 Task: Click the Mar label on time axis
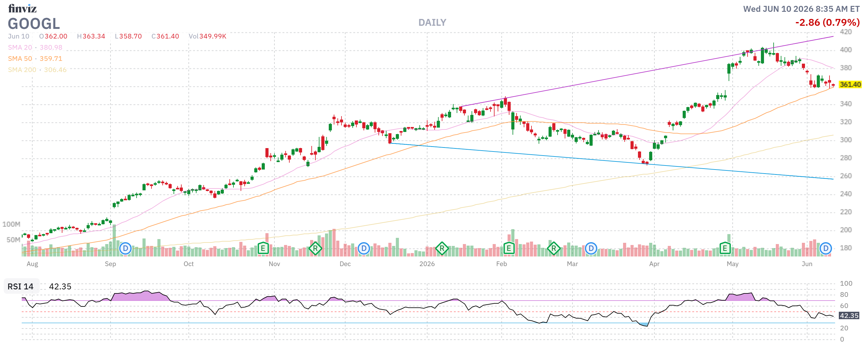click(x=572, y=264)
